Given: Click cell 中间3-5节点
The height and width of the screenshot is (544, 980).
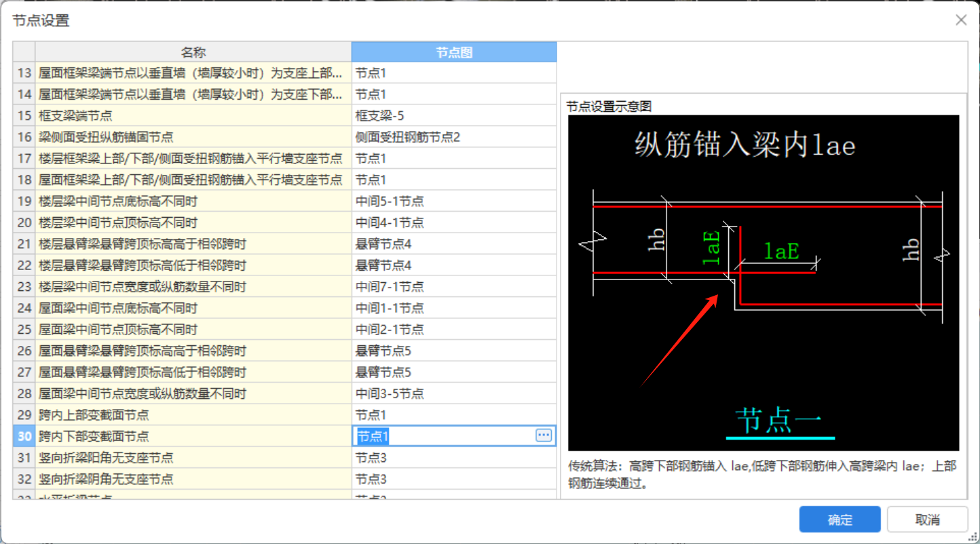Looking at the screenshot, I should (x=454, y=393).
